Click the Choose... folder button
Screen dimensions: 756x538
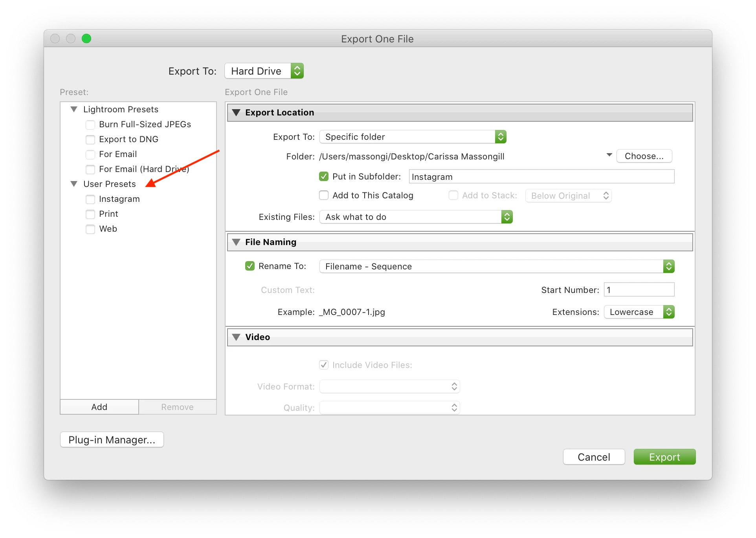click(x=644, y=156)
